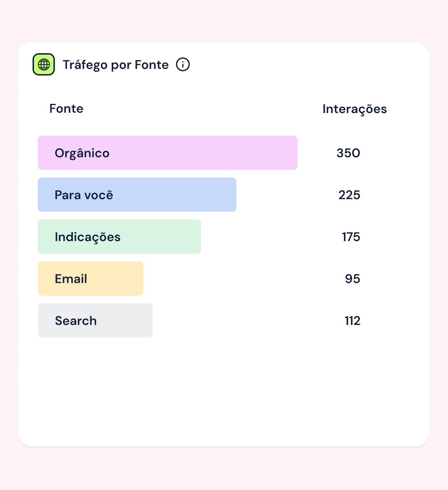This screenshot has height=490, width=448.
Task: Sort by the Interações column header
Action: point(355,109)
